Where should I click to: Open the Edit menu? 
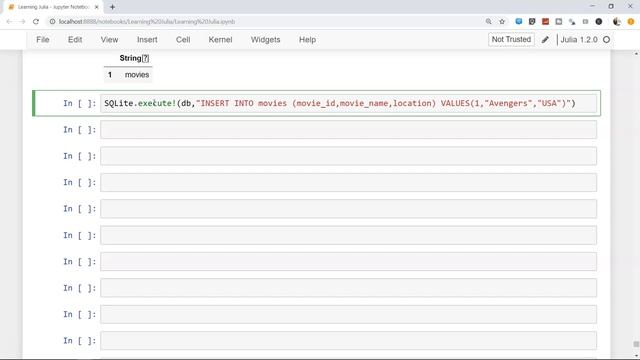point(75,40)
